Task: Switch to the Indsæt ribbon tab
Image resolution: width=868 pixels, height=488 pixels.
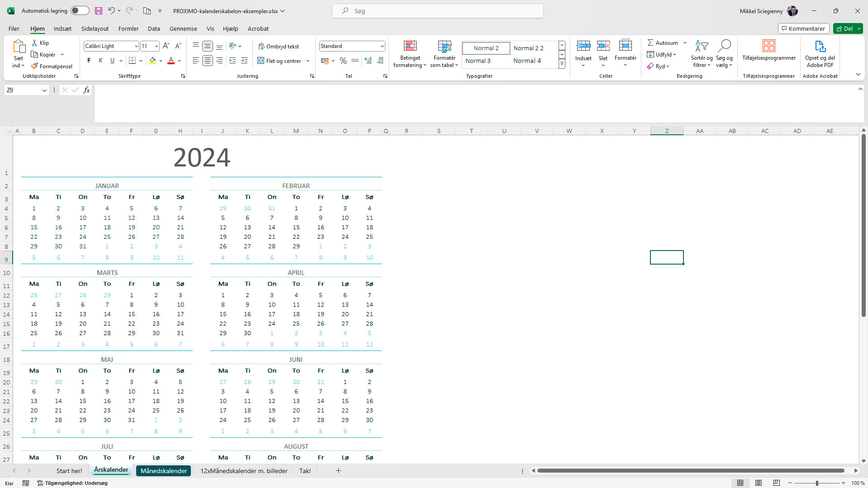Action: click(62, 28)
